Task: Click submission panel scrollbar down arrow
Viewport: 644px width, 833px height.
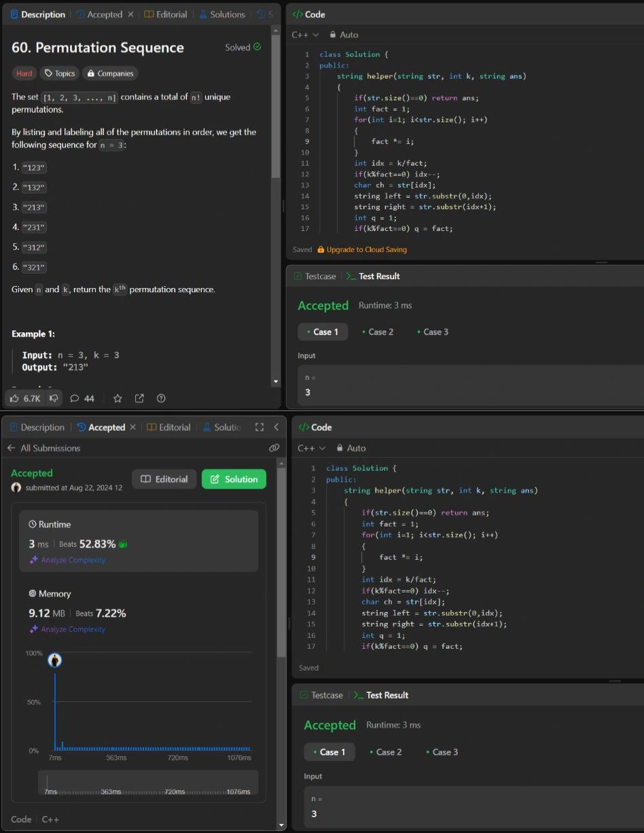Action: click(282, 826)
